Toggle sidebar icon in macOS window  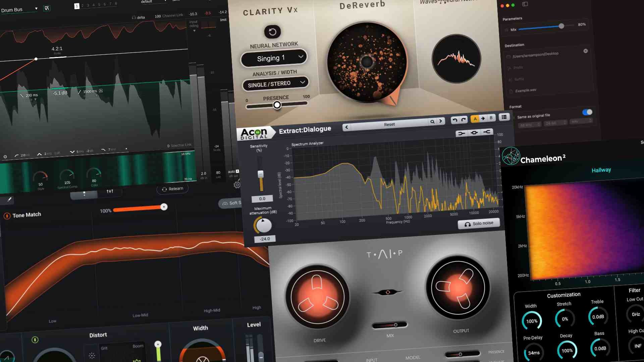525,4
